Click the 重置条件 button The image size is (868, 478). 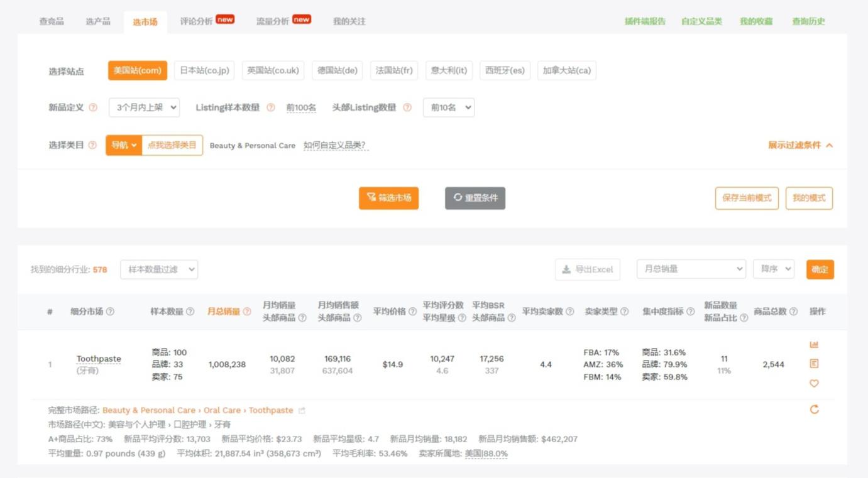(x=475, y=198)
